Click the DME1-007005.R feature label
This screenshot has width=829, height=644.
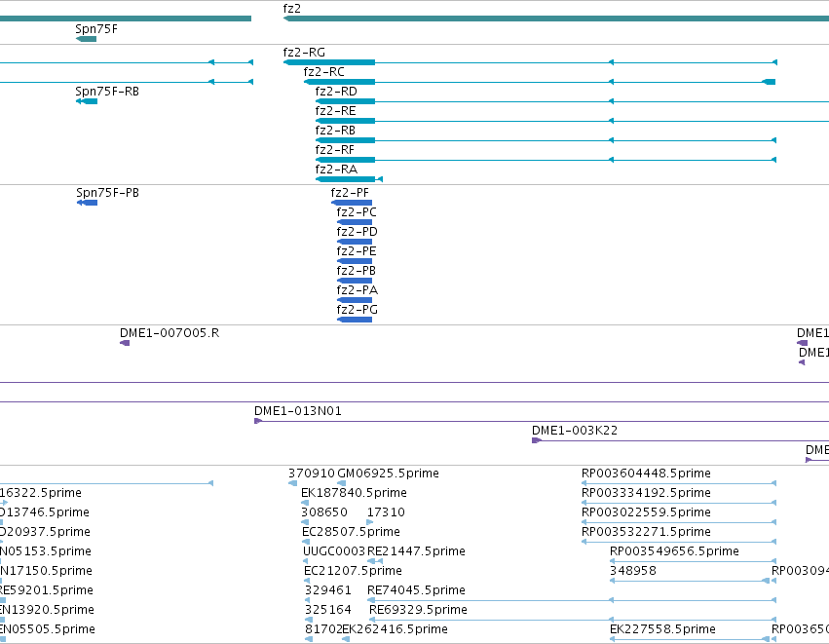click(170, 333)
